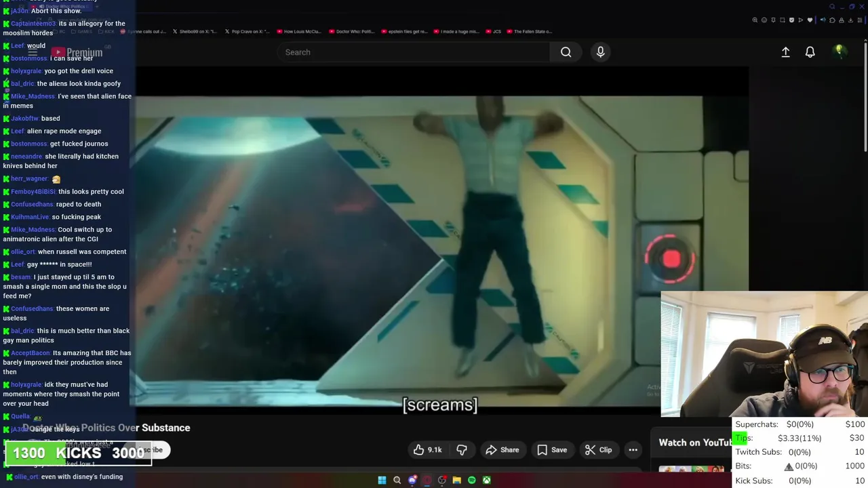This screenshot has width=868, height=488.
Task: Open Discord from the taskbar
Action: (x=412, y=481)
